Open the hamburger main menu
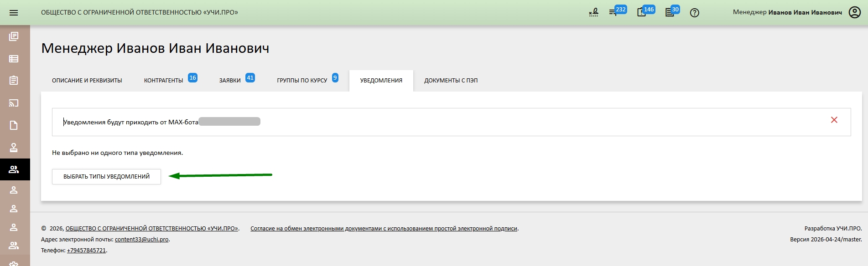 (x=14, y=13)
